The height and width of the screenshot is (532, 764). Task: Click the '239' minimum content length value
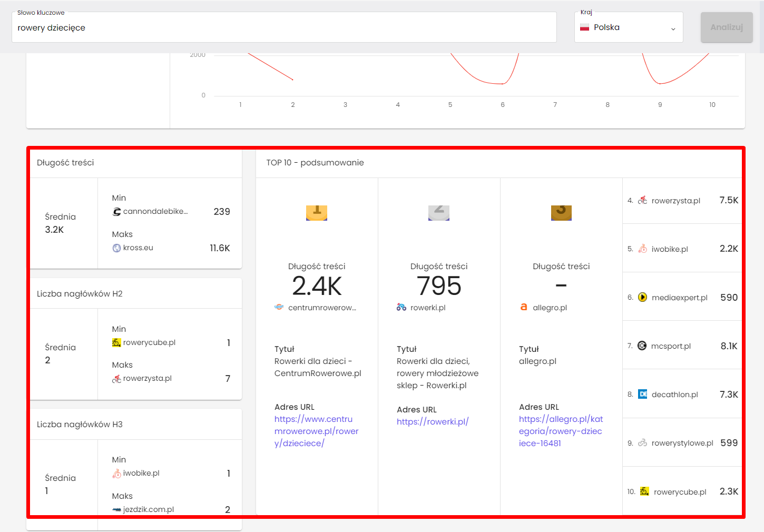pyautogui.click(x=222, y=212)
